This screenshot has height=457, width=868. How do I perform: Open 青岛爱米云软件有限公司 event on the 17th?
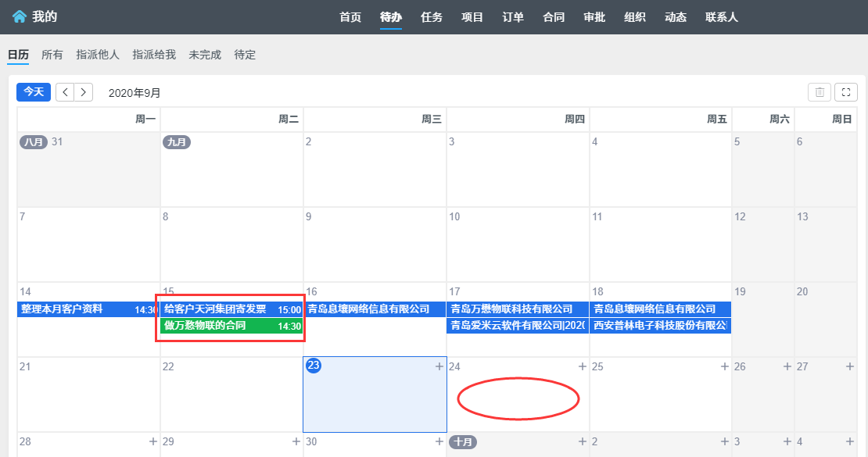pos(517,326)
